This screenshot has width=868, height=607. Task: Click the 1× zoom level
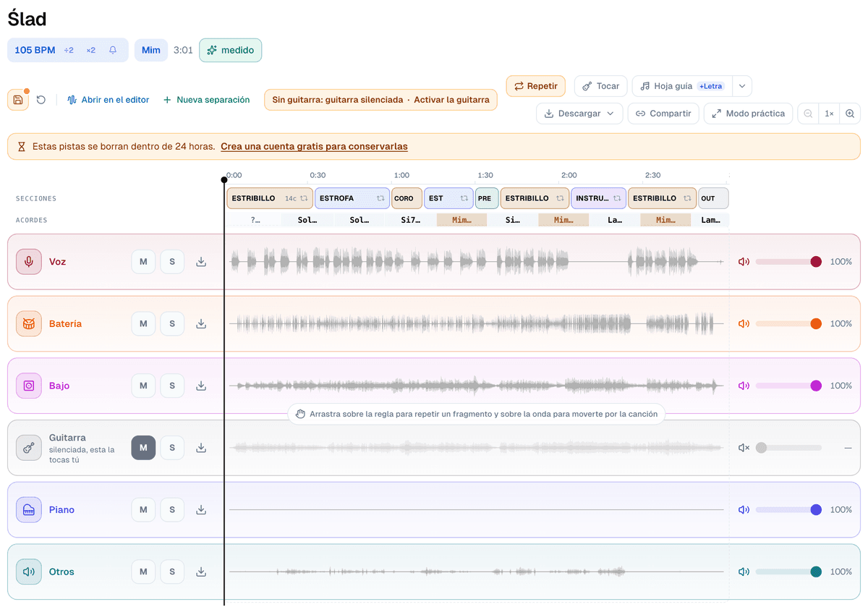coord(829,114)
